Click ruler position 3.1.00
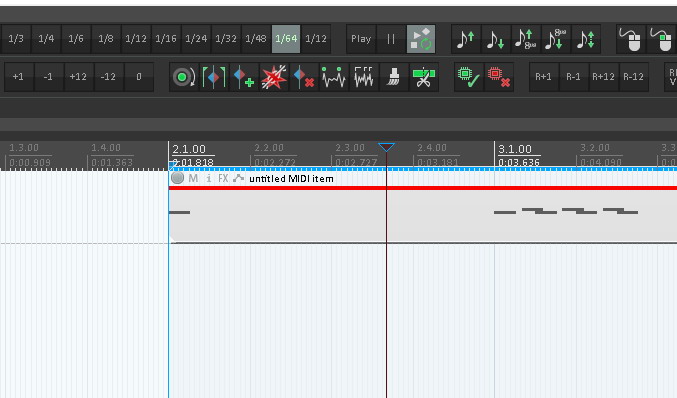This screenshot has height=398, width=677. 515,149
